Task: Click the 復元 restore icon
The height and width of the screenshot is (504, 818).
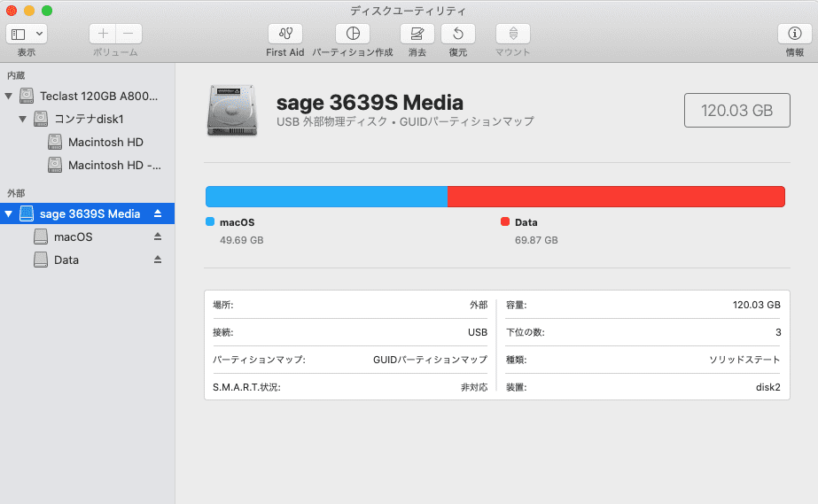Action: click(x=458, y=34)
